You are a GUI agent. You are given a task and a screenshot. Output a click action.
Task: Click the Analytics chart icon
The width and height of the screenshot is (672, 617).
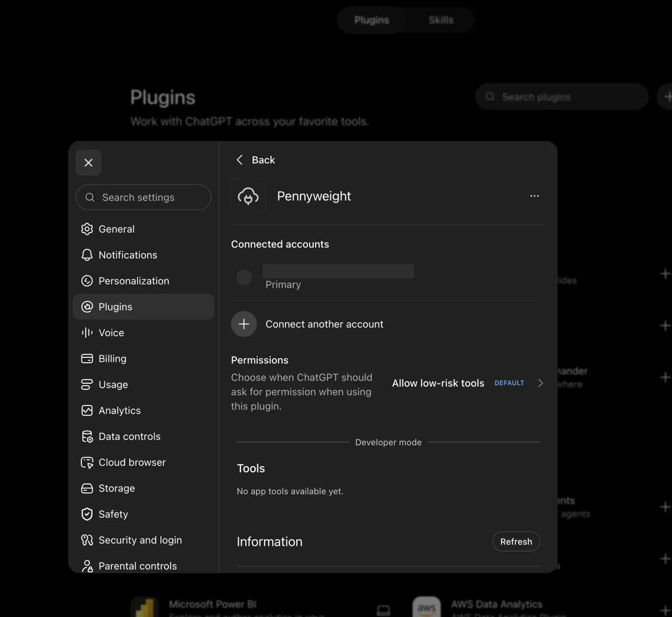pyautogui.click(x=87, y=411)
